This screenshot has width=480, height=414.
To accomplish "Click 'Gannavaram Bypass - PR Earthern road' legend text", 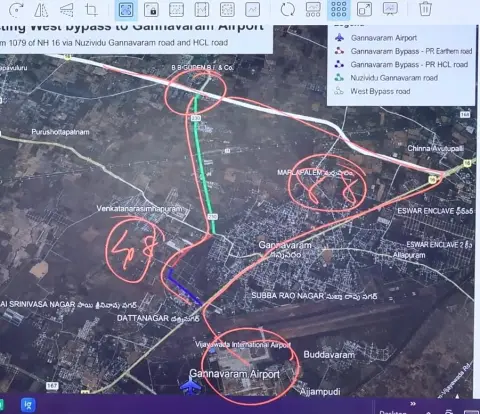I will pyautogui.click(x=411, y=51).
